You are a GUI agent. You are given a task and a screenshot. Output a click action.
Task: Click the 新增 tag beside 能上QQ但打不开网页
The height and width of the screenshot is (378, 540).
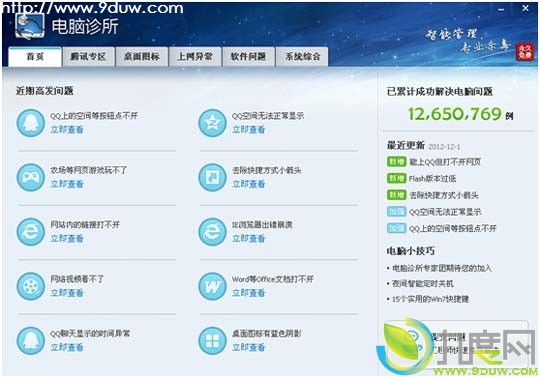click(x=396, y=161)
